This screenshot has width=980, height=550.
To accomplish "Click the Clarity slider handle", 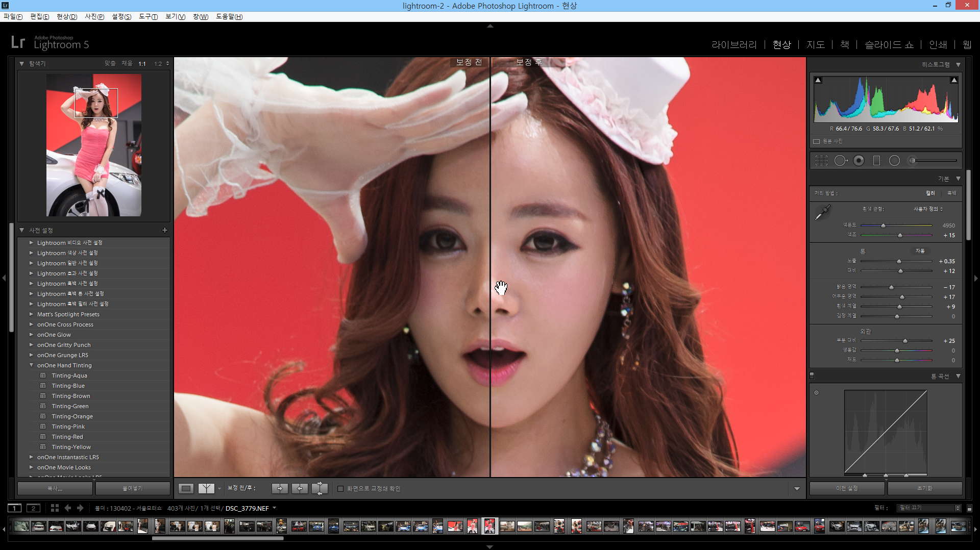I will (x=905, y=341).
